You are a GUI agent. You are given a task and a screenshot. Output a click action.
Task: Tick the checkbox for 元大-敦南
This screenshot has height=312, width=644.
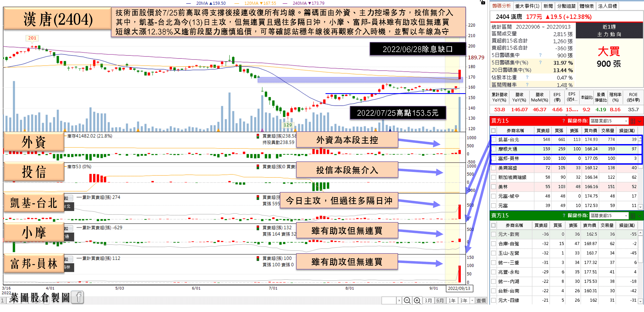494,234
